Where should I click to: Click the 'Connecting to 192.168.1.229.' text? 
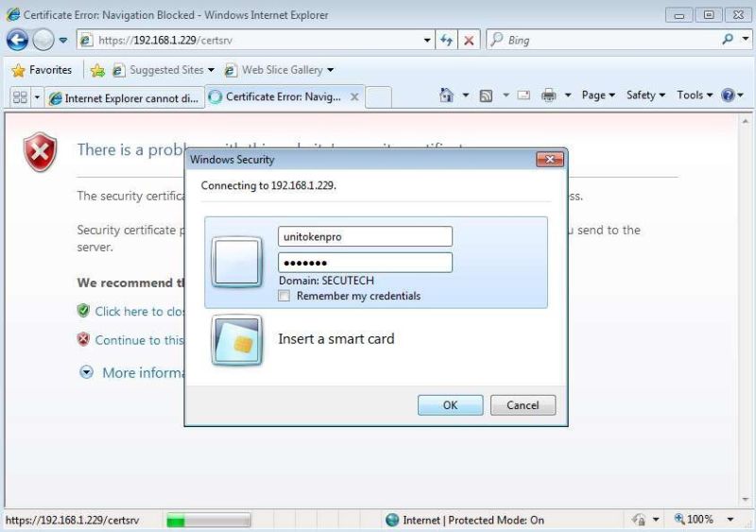(x=268, y=186)
